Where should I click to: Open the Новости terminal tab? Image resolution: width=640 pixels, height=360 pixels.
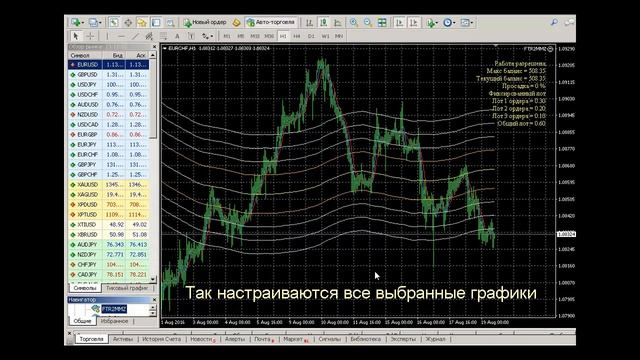coord(202,339)
